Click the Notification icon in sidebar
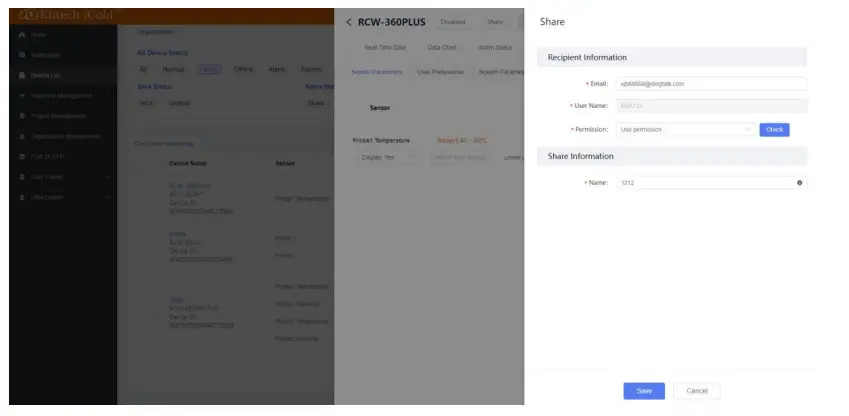Viewport: 849px width, 416px height. [x=22, y=55]
